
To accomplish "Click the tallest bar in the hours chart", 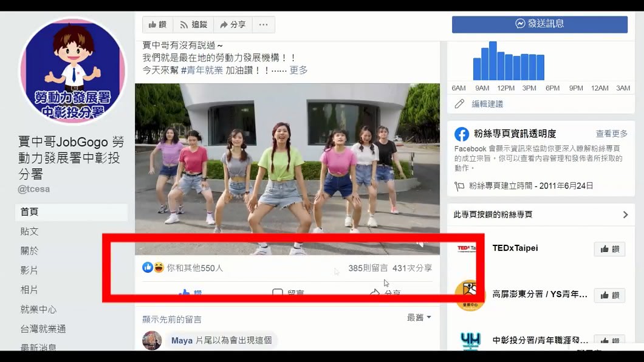I will coord(493,61).
